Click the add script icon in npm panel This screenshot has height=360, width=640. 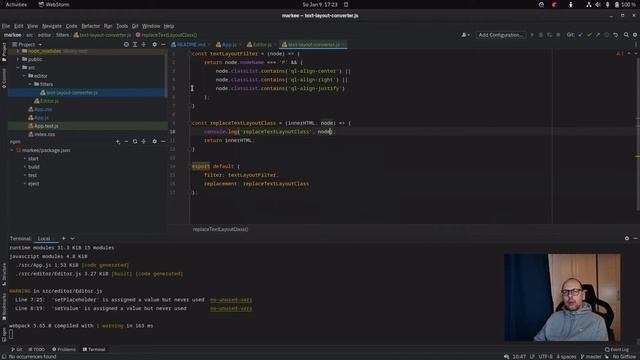coord(118,142)
